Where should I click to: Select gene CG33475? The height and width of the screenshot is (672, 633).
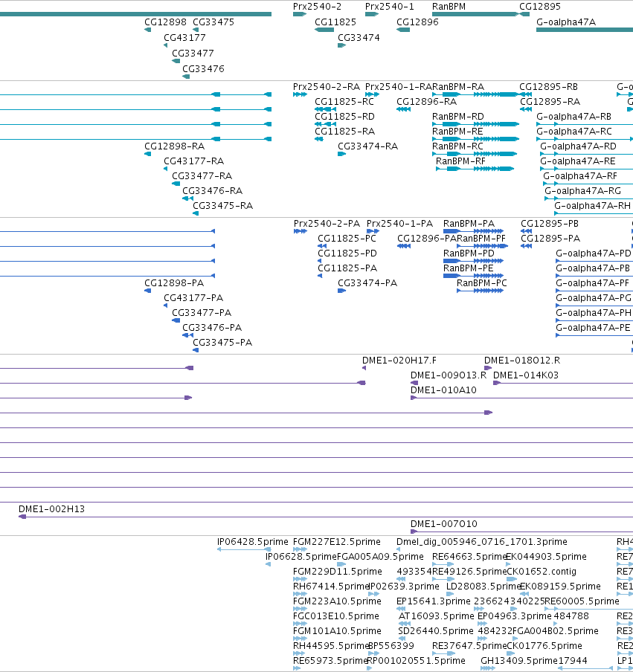[x=213, y=22]
